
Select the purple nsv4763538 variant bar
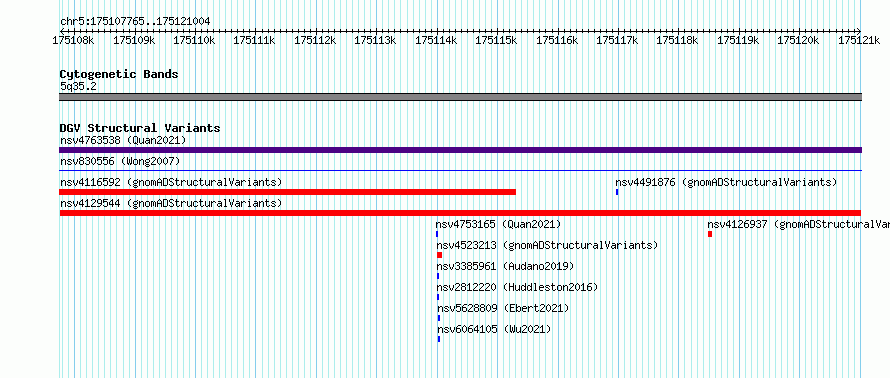(460, 150)
